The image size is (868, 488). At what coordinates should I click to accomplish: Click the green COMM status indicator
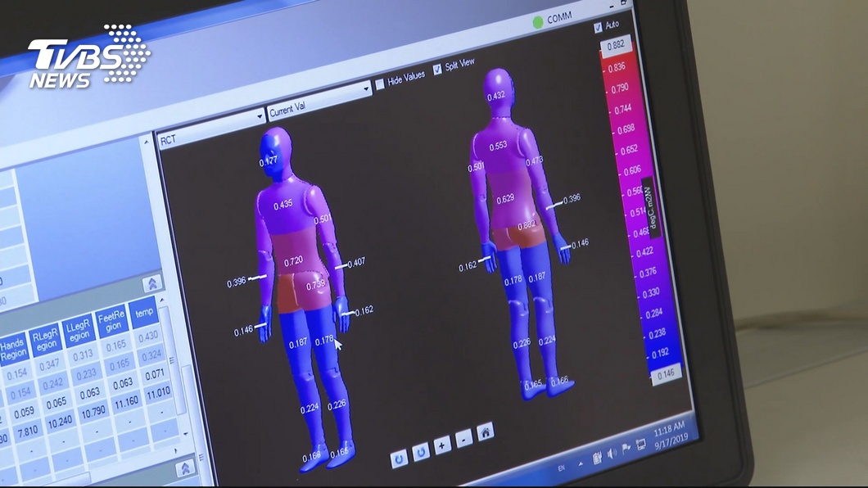point(537,22)
